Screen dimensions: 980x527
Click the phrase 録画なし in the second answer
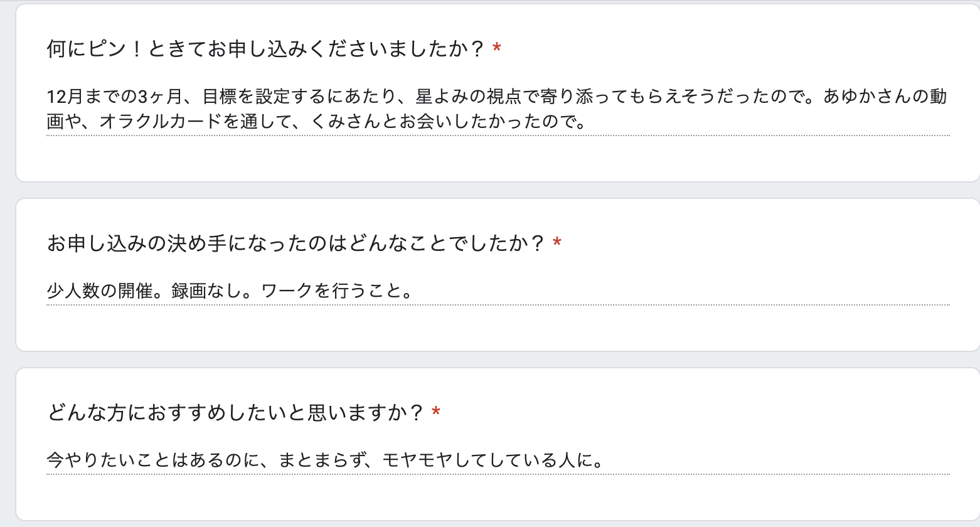[206, 292]
